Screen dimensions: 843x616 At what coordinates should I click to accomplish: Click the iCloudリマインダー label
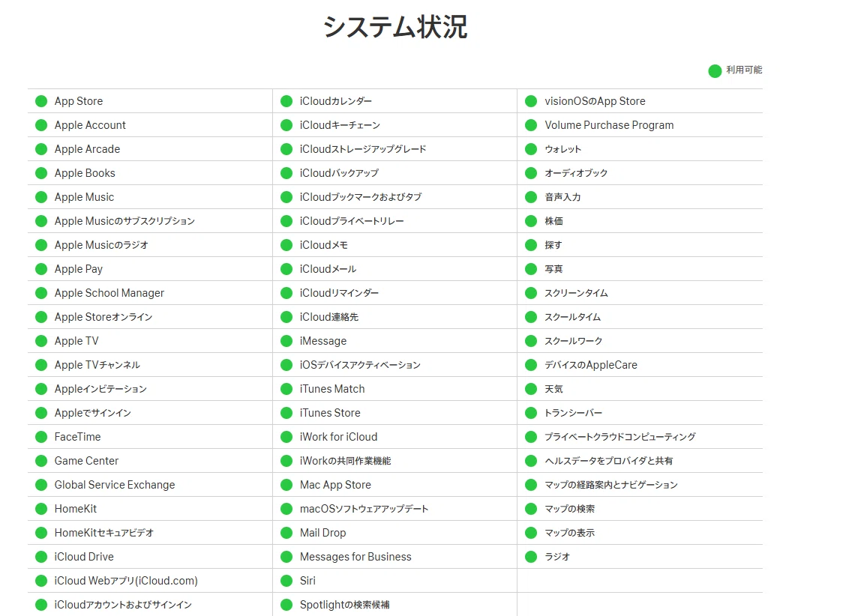(339, 293)
